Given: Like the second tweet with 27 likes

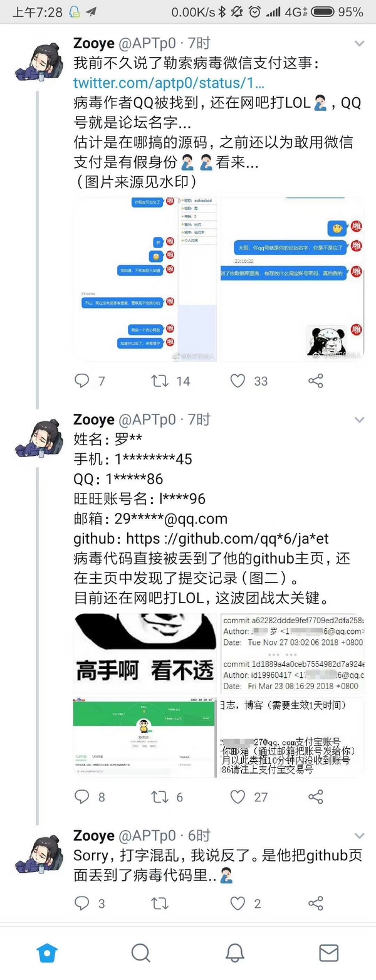Looking at the screenshot, I should click(238, 797).
